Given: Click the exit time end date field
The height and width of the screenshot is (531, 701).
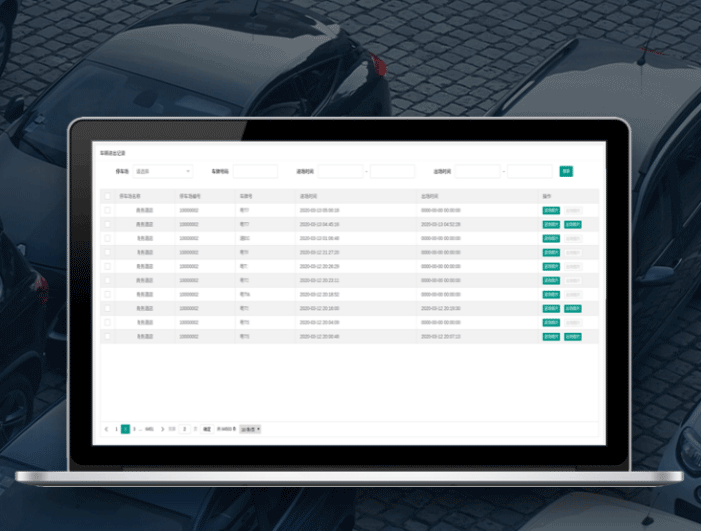Looking at the screenshot, I should (530, 171).
